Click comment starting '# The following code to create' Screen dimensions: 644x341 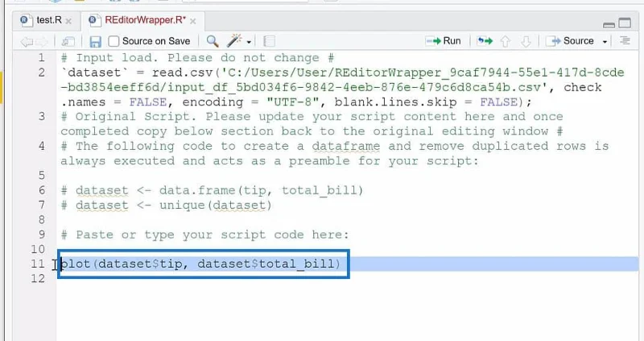(335, 153)
